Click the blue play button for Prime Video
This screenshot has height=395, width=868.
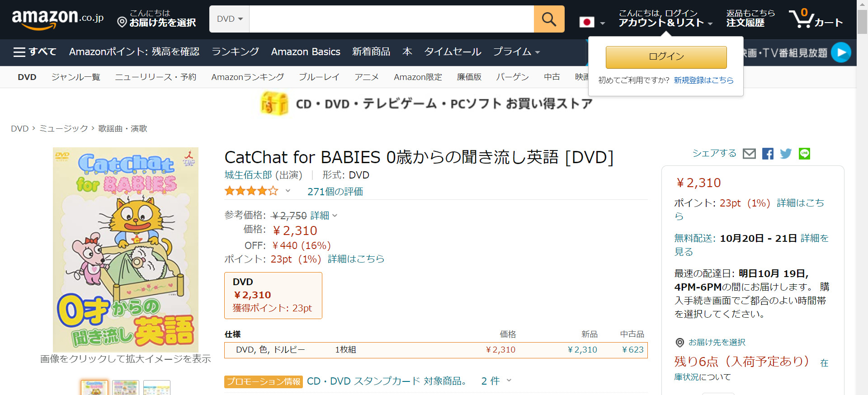841,52
